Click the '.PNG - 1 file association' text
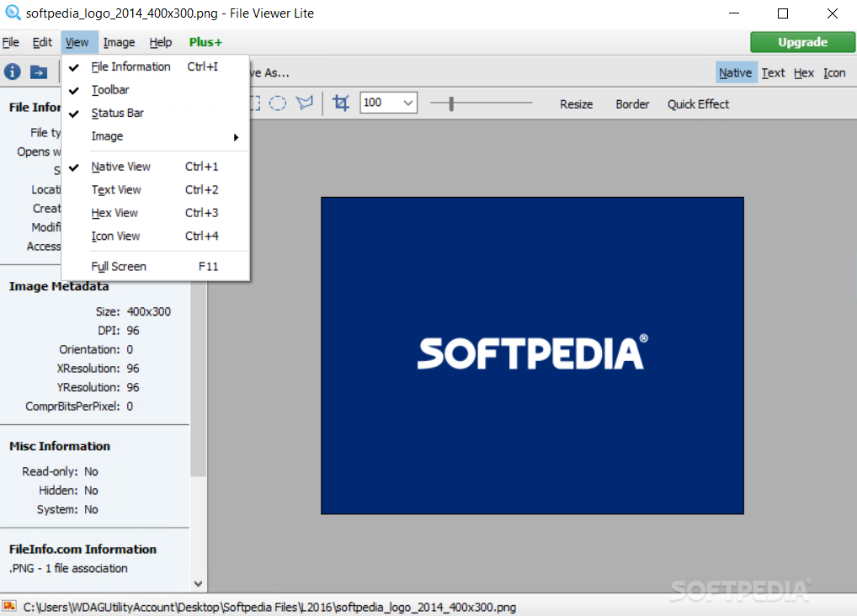The height and width of the screenshot is (616, 857). [x=68, y=568]
